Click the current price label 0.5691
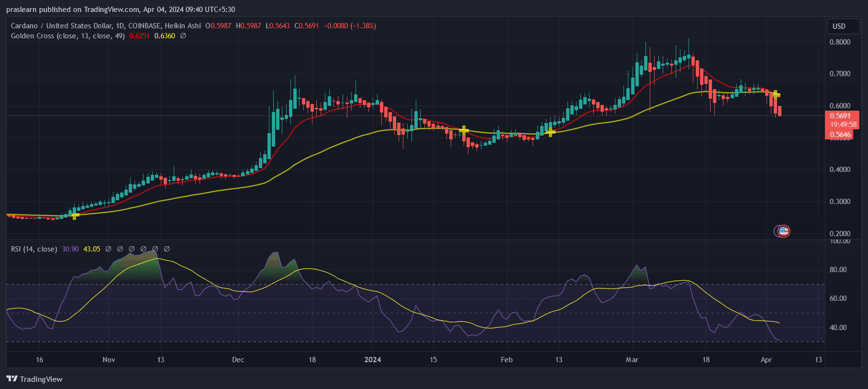Screen dimensions: 868x389 840,116
